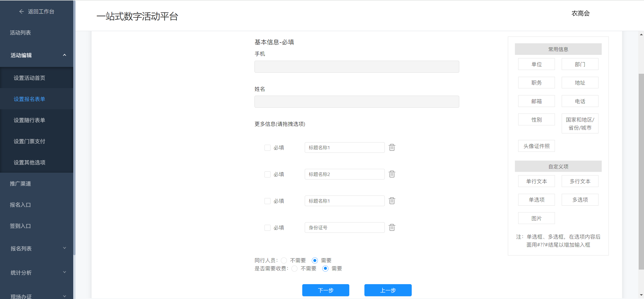Expand the 统计分析 menu chevron
The height and width of the screenshot is (299, 644).
pyautogui.click(x=64, y=272)
